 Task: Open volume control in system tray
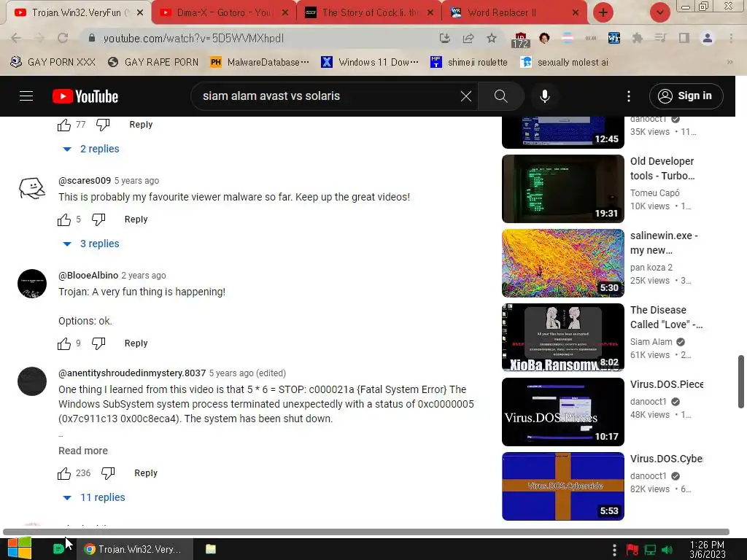point(667,550)
